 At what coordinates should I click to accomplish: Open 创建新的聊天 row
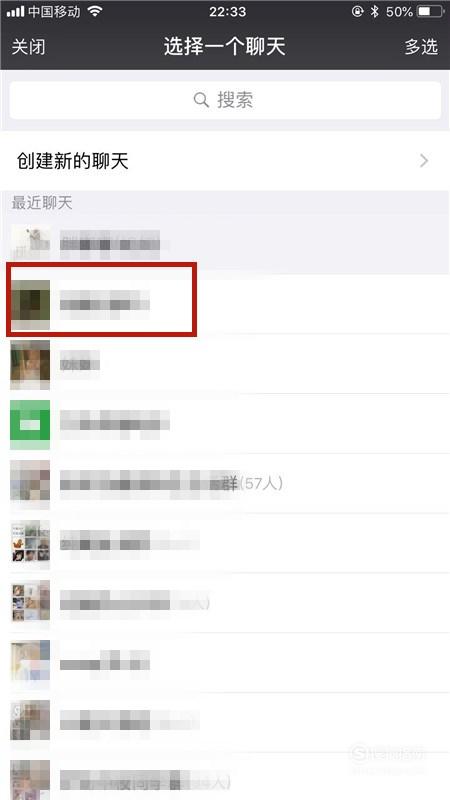(225, 161)
